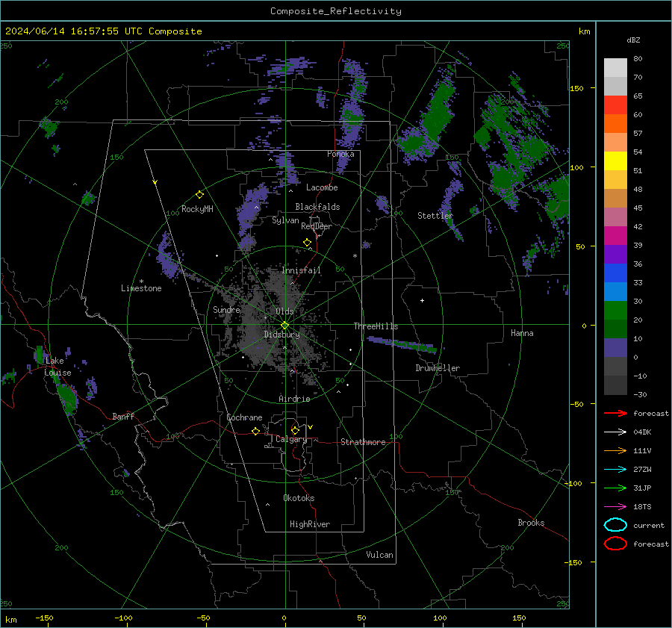This screenshot has height=628, width=672.
Task: Click the Vulcan map label
Action: coord(379,555)
